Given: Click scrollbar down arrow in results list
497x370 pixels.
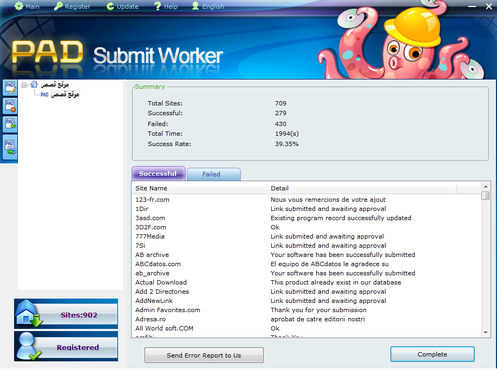Looking at the screenshot, I should pyautogui.click(x=485, y=332).
